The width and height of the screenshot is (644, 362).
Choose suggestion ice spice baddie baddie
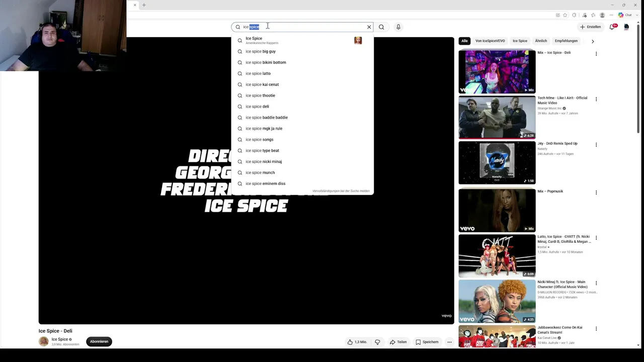pos(302,118)
